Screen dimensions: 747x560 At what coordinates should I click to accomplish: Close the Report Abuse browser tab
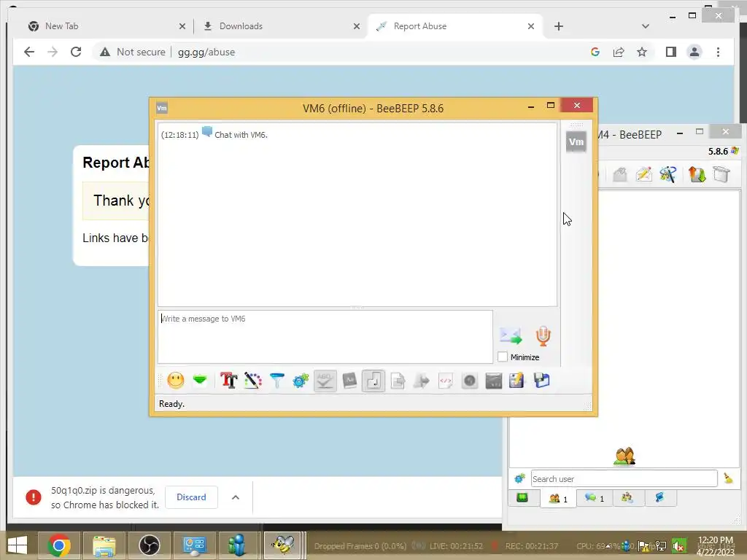(531, 26)
